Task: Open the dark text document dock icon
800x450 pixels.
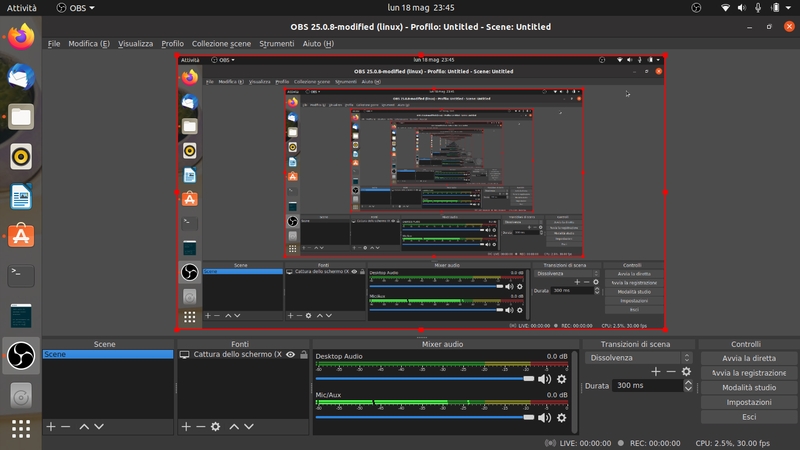Action: tap(21, 316)
